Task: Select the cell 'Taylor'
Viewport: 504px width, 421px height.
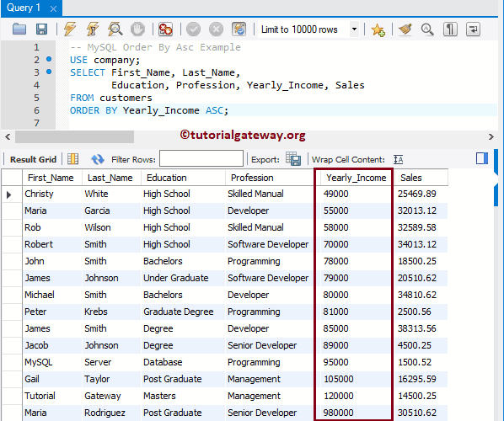Action: pos(111,379)
